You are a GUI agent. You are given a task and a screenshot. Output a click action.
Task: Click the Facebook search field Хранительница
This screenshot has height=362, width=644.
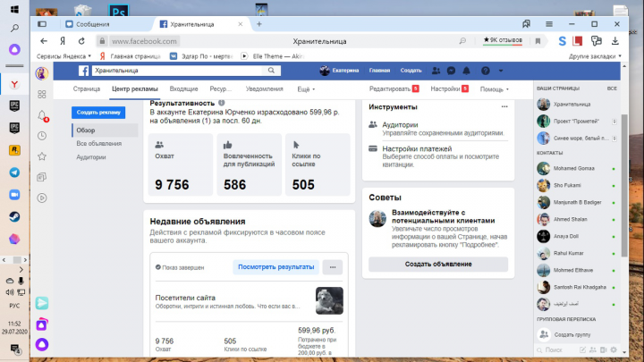176,71
